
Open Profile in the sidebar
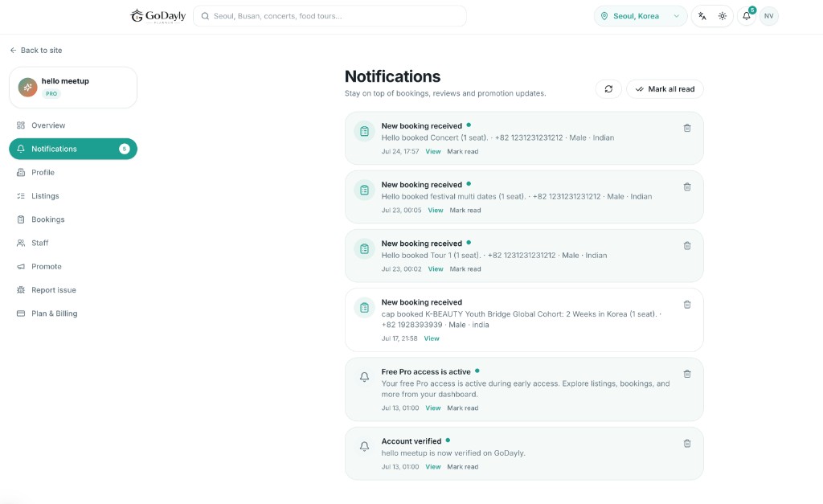73,173
